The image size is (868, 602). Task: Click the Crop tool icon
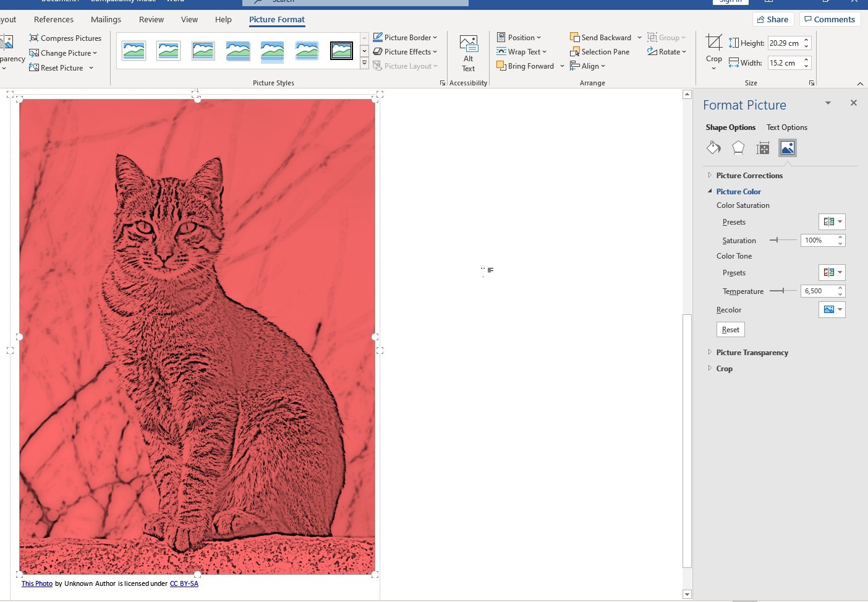click(714, 43)
